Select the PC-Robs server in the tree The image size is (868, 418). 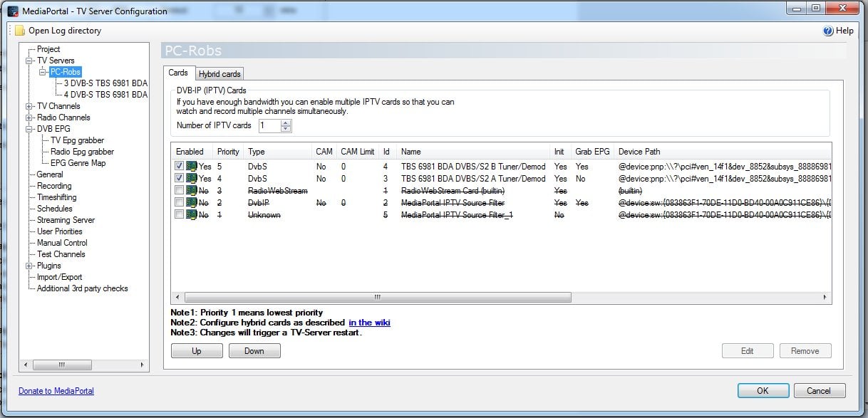click(x=66, y=72)
